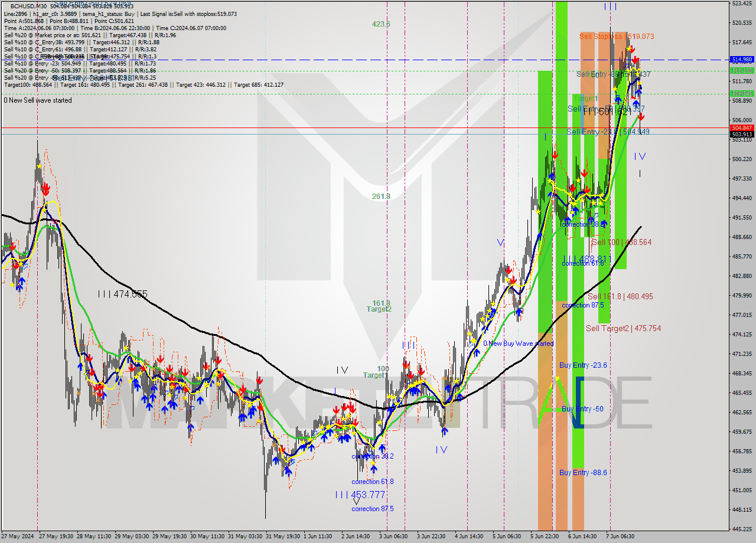This screenshot has height=543, width=756.
Task: Select the green 423.6 Fibonacci label
Action: [381, 24]
